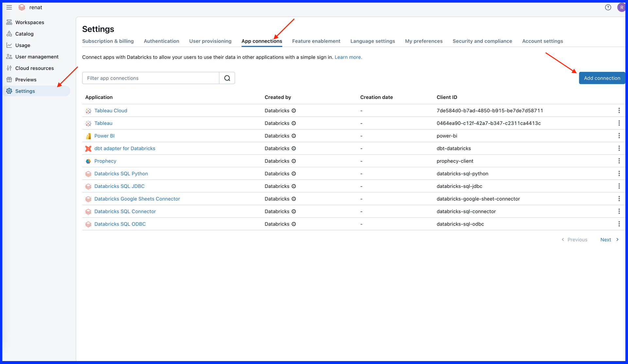Switch to the Authentication tab
The width and height of the screenshot is (628, 364).
[161, 41]
